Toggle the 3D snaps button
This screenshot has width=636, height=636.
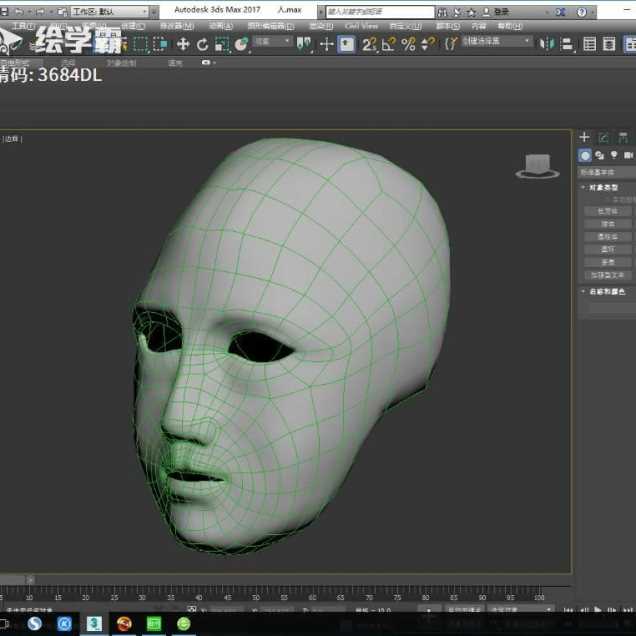tap(370, 44)
